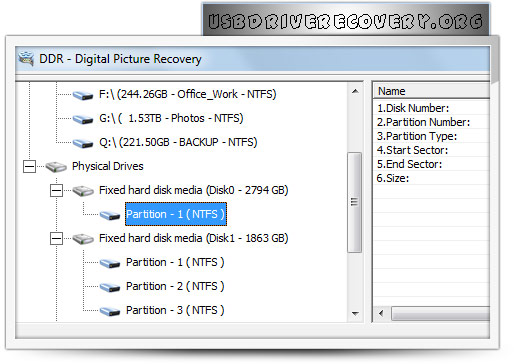The width and height of the screenshot is (514, 364).
Task: Click the F:\ Office_Work drive icon
Action: click(83, 95)
